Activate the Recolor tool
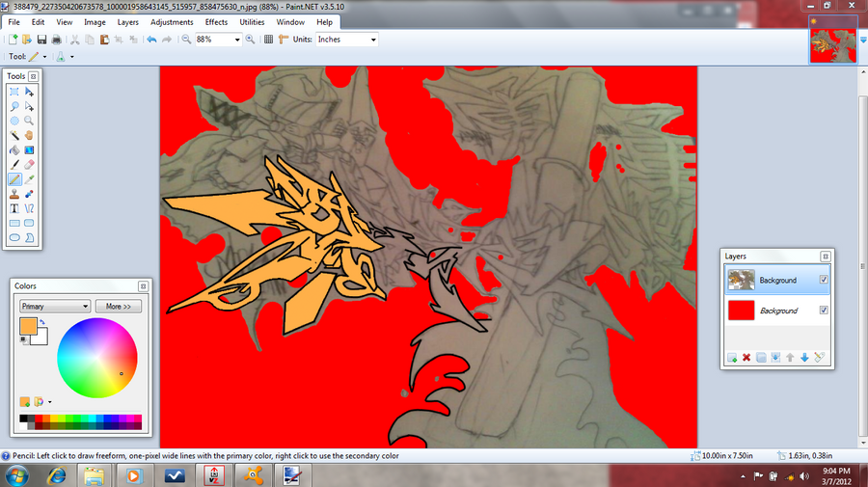The height and width of the screenshot is (487, 868). 29,194
